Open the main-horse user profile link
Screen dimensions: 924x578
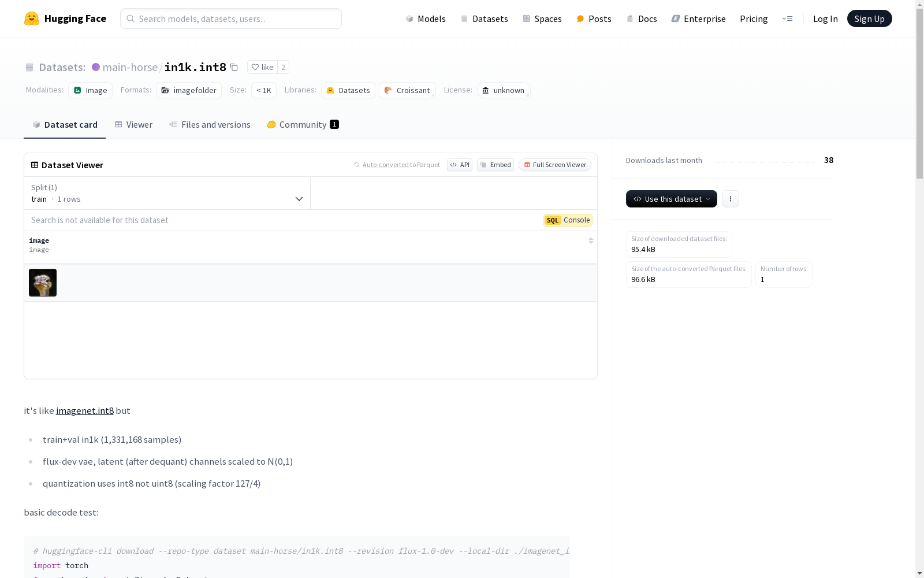point(130,67)
